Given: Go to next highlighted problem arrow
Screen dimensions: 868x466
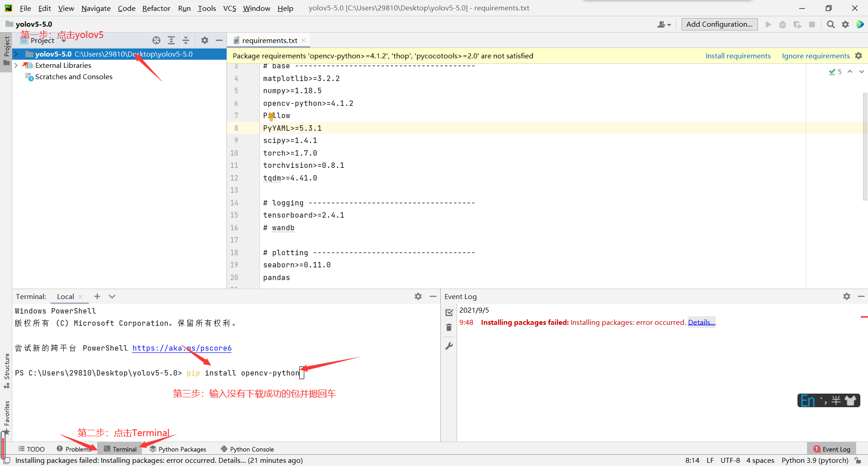Looking at the screenshot, I should tap(862, 71).
